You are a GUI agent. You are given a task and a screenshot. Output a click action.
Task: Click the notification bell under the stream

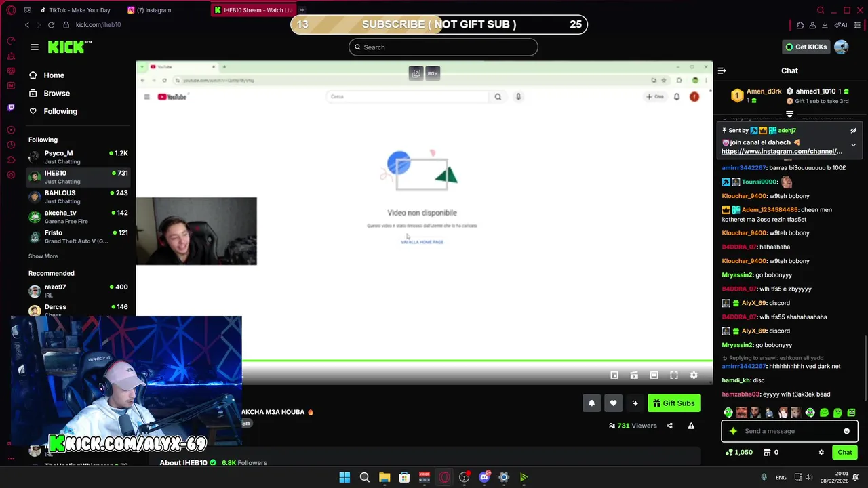[591, 403]
